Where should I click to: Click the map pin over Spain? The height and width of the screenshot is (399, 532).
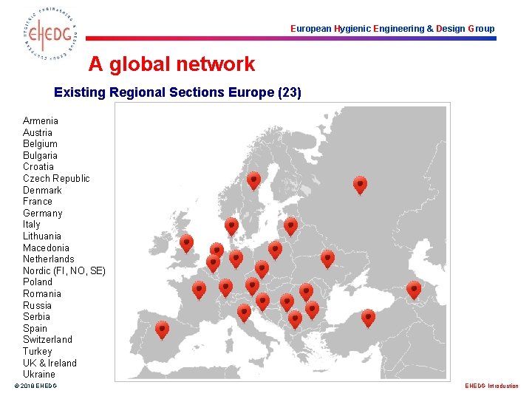[162, 330]
